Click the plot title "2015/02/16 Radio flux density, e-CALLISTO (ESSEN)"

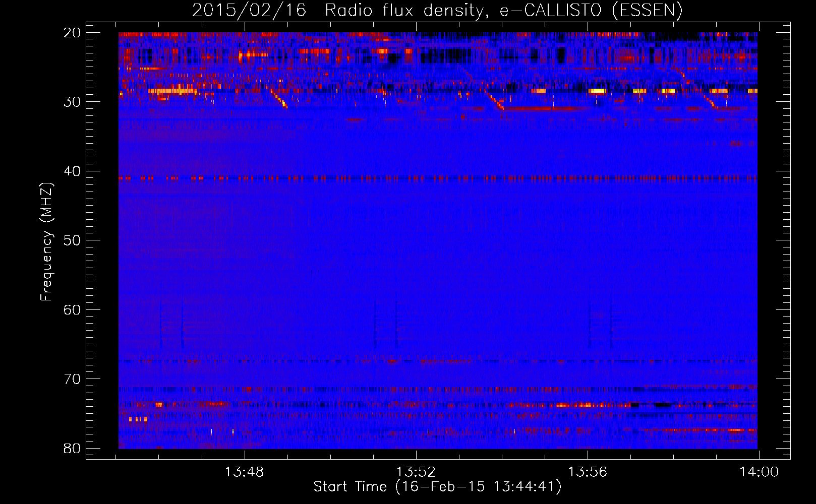437,10
